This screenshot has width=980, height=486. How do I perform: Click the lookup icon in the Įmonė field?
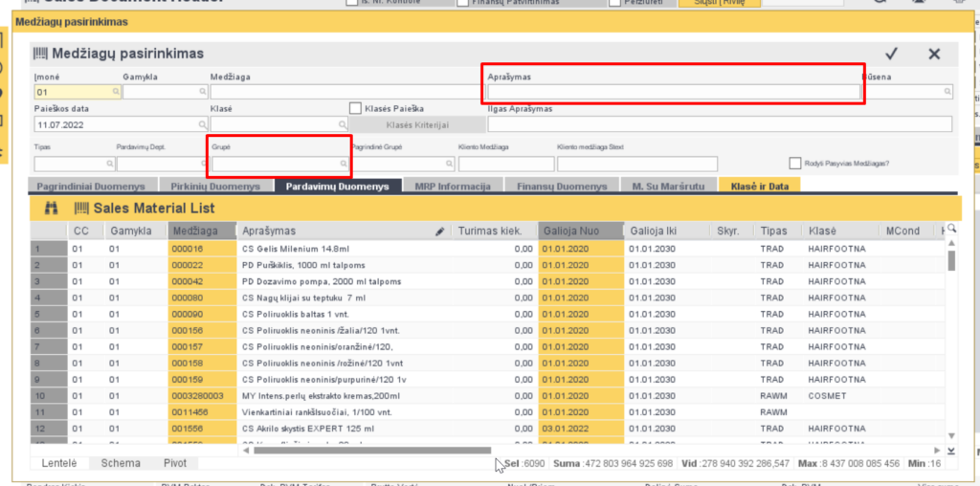pyautogui.click(x=116, y=92)
